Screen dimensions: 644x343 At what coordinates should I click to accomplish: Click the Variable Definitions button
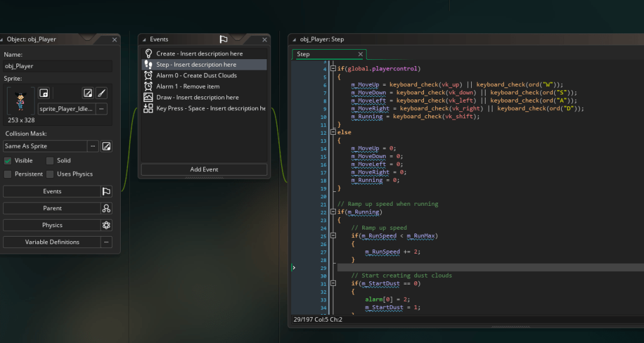[52, 242]
